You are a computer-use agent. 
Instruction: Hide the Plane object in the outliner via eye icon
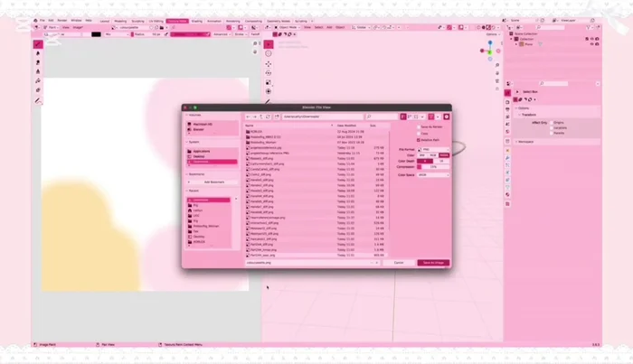tap(592, 44)
